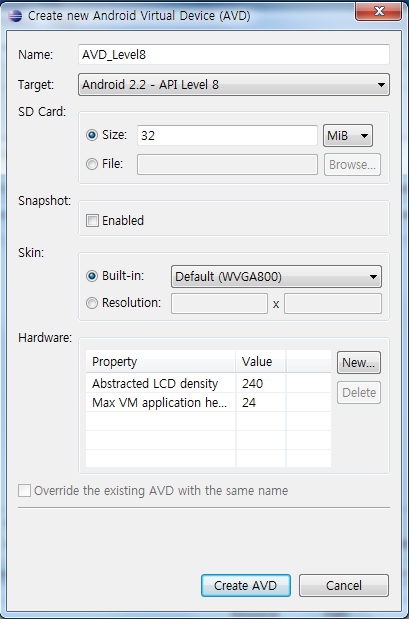Click the Create AVD button
This screenshot has height=619, width=409.
(x=246, y=585)
